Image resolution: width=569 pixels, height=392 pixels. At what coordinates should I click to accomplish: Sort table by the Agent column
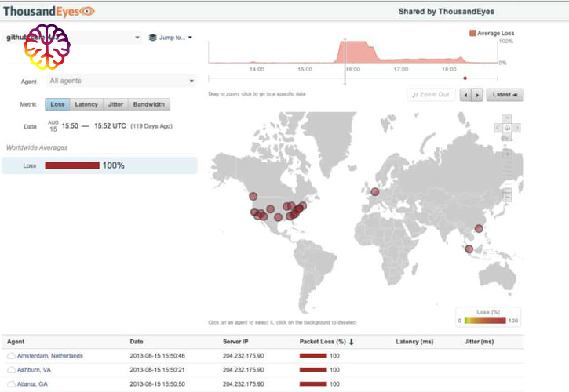coord(16,342)
